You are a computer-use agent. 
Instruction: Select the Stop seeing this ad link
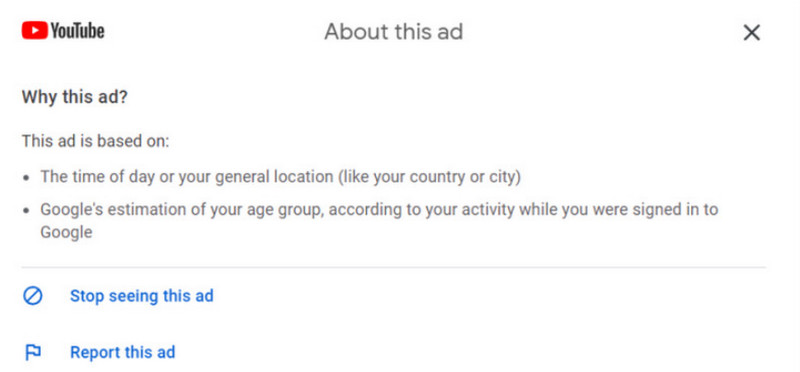141,296
